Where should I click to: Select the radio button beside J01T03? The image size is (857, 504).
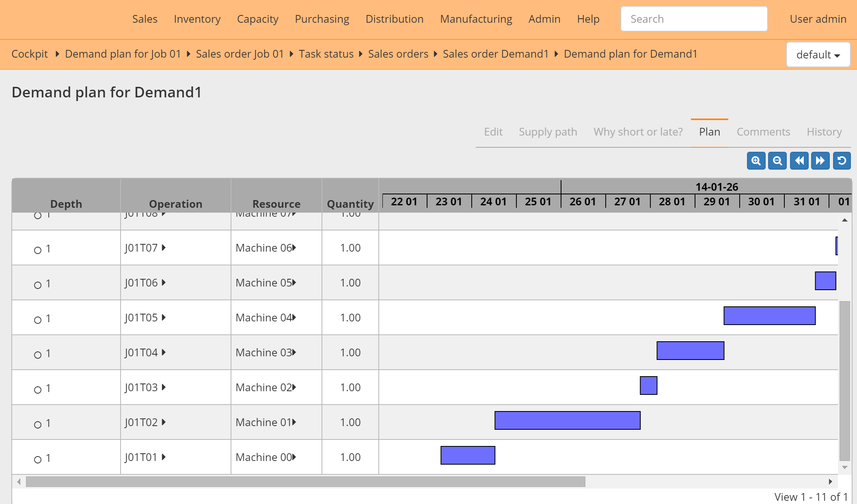(38, 389)
